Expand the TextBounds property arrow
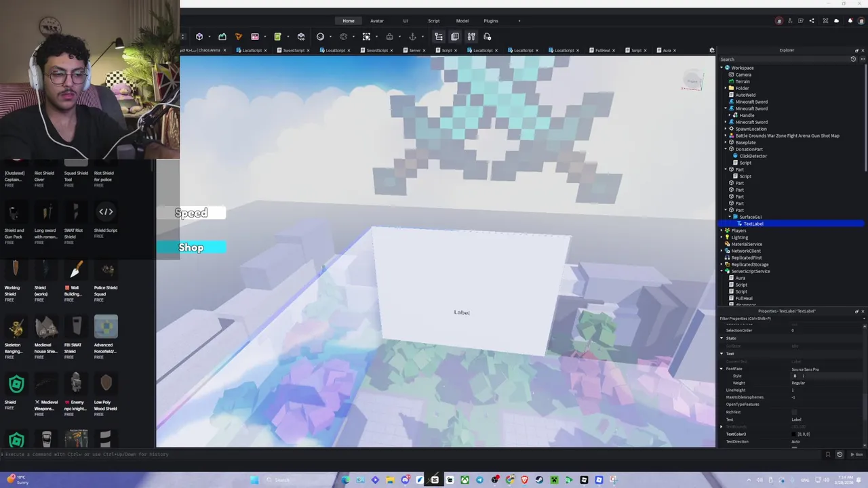The height and width of the screenshot is (488, 868). tap(722, 427)
